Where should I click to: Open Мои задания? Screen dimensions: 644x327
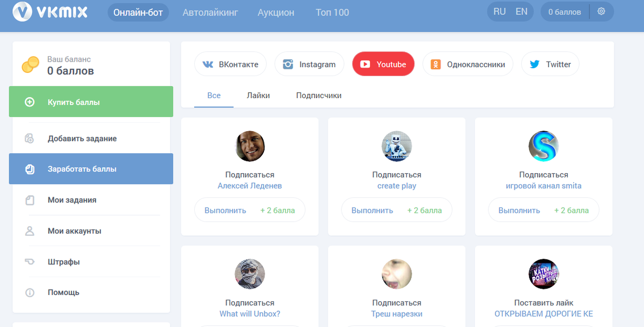click(91, 200)
